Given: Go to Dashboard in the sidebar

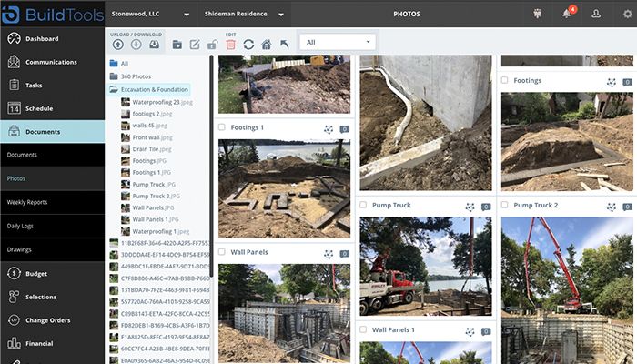Looking at the screenshot, I should (x=53, y=38).
